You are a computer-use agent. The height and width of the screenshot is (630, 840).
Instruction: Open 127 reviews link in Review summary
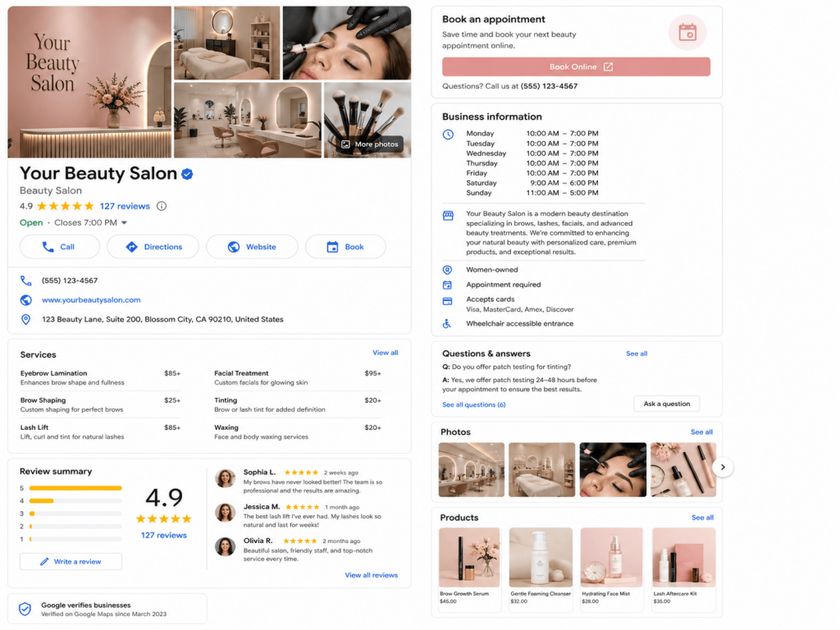pos(164,536)
